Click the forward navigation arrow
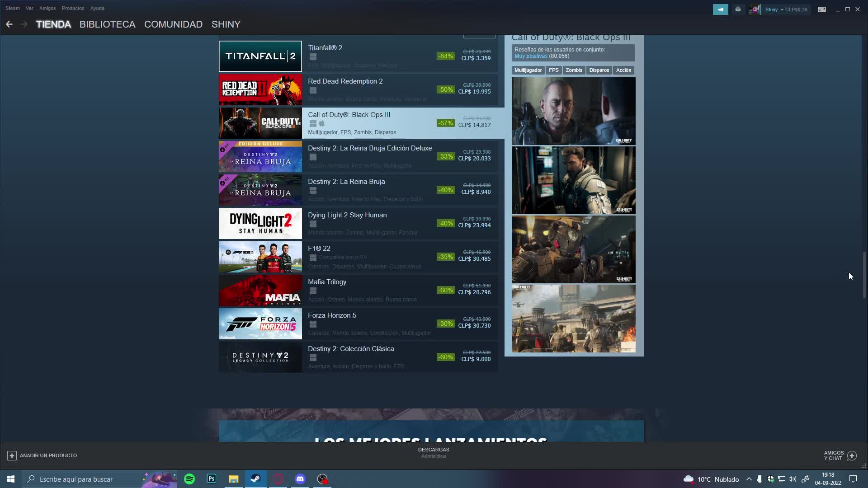 (24, 24)
